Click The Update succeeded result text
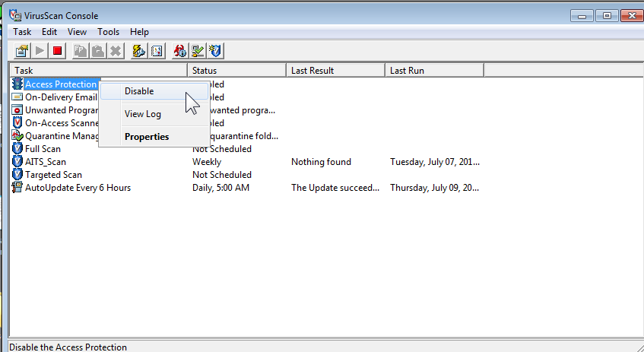Viewport: 644px width, 352px height. 335,188
